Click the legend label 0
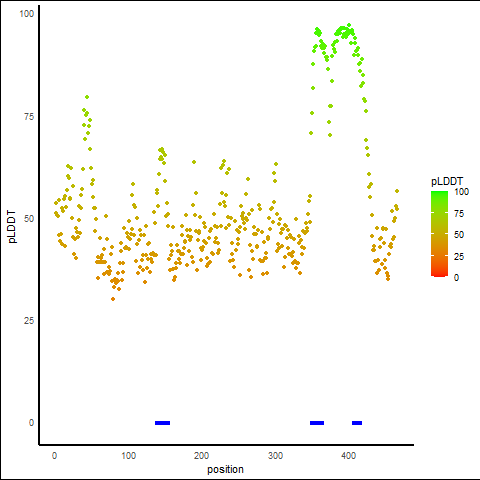The height and width of the screenshot is (480, 480). click(456, 278)
